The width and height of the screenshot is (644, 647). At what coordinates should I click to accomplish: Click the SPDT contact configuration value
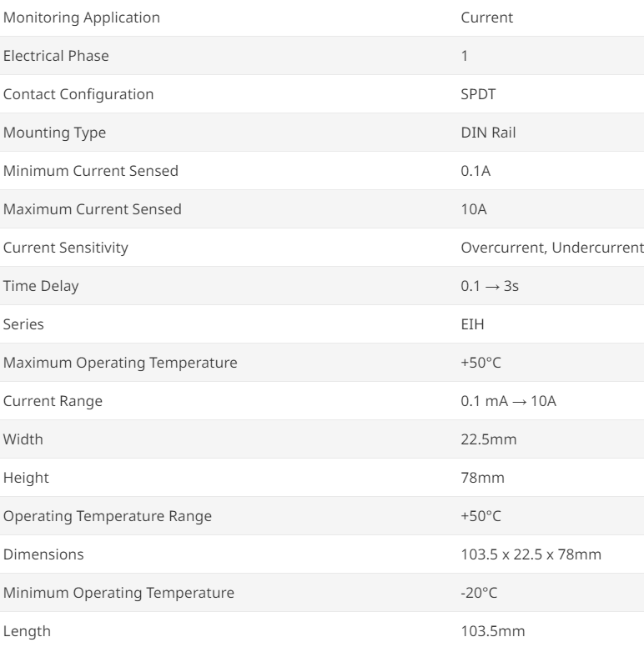point(478,94)
